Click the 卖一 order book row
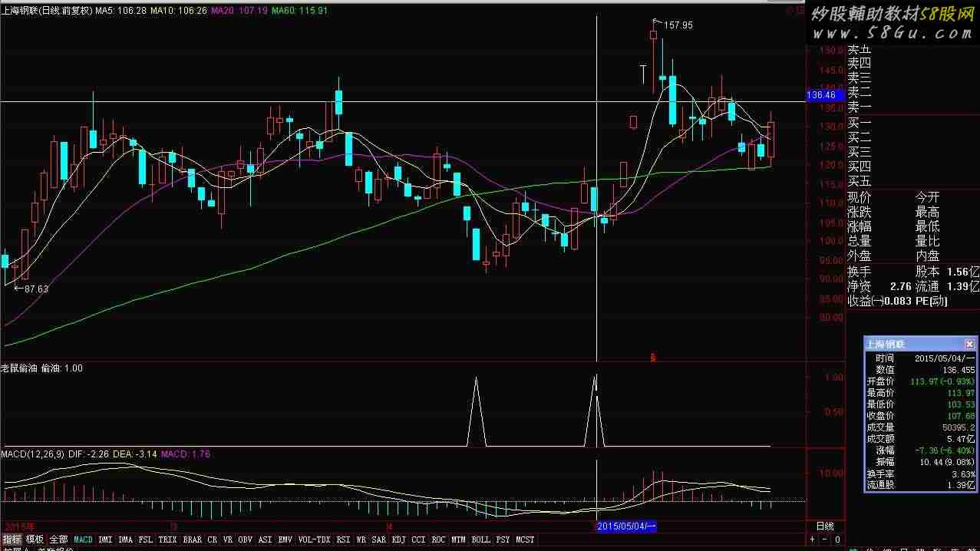980x551 pixels. tap(860, 108)
